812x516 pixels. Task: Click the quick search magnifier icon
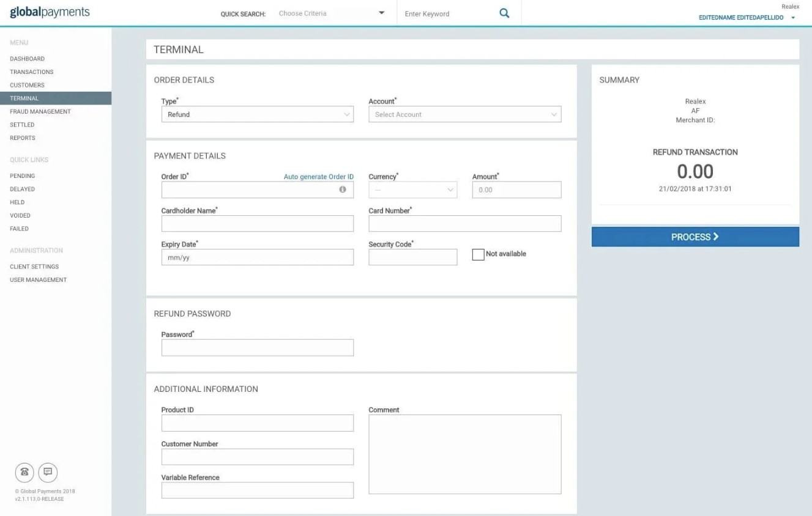[504, 13]
